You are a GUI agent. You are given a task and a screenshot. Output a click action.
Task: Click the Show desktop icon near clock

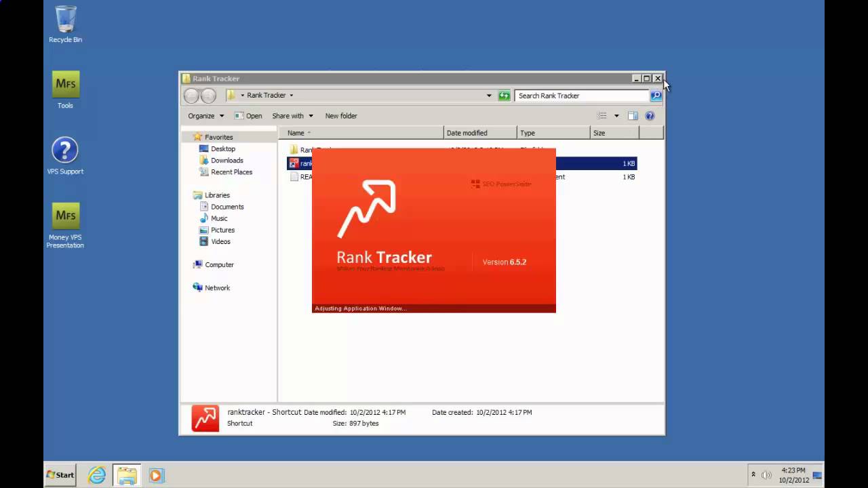click(817, 475)
